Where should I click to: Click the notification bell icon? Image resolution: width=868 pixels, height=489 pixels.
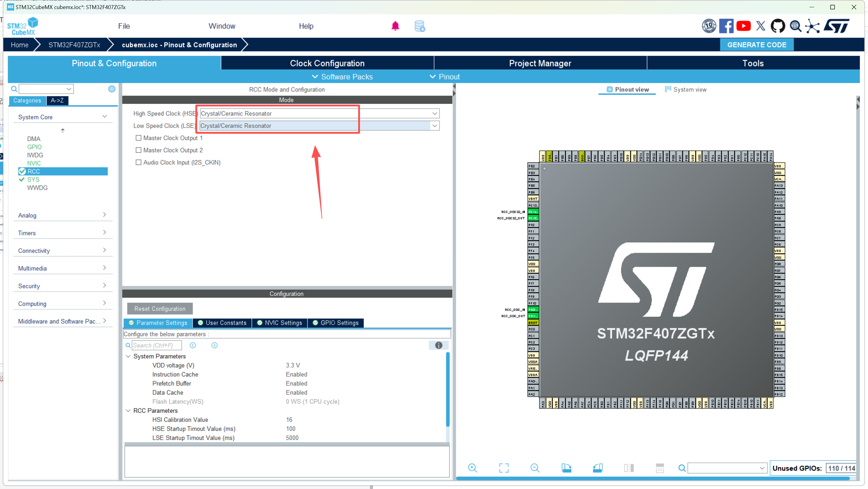click(395, 26)
